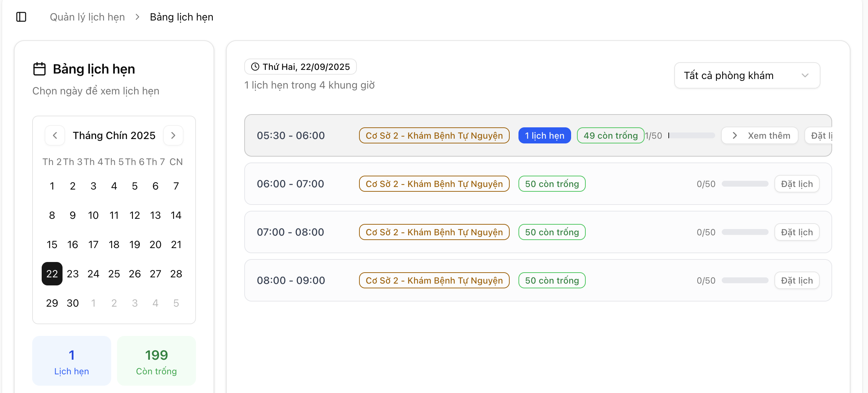The height and width of the screenshot is (393, 868).
Task: Expand 05:30 slot with Xem thêm
Action: click(759, 135)
